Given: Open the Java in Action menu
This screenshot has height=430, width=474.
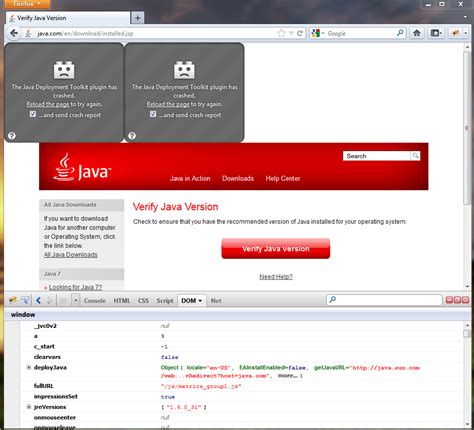Looking at the screenshot, I should pyautogui.click(x=190, y=178).
